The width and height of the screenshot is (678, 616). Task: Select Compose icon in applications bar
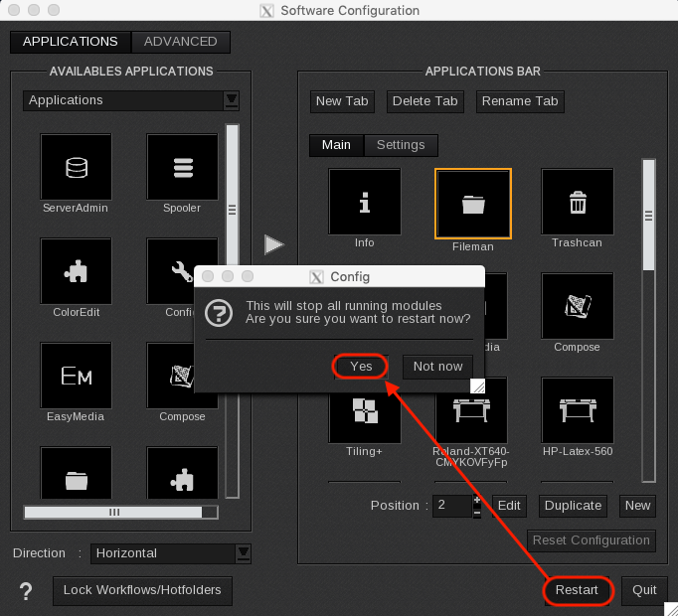(578, 306)
